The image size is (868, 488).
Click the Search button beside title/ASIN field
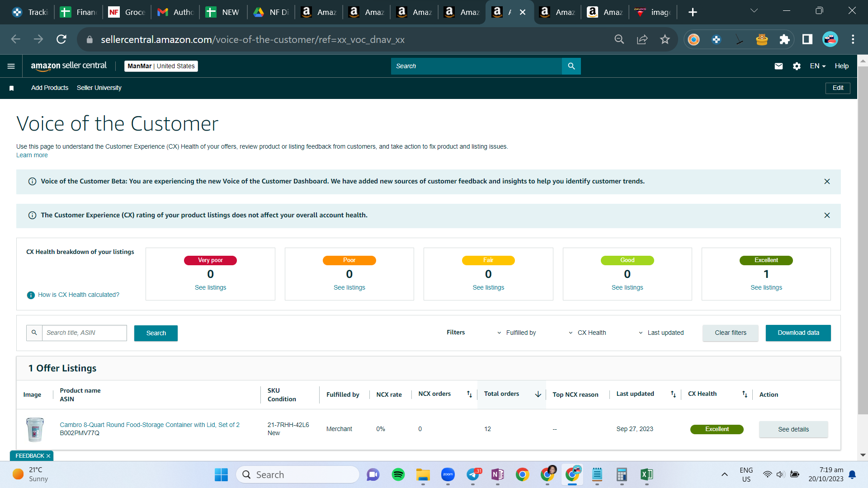click(156, 333)
